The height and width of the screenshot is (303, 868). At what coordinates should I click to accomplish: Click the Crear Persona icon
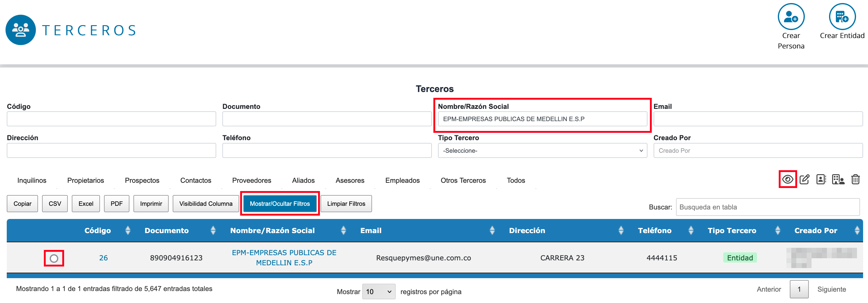pyautogui.click(x=790, y=17)
